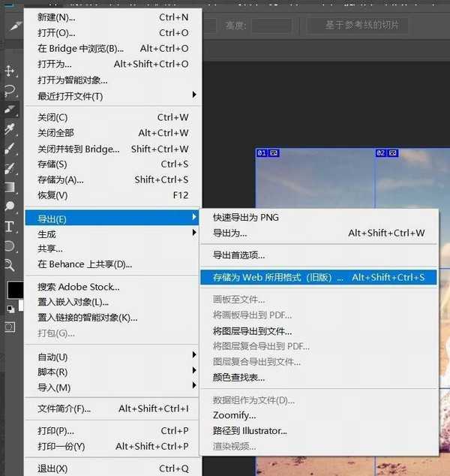Select the Zoom magnifier tool
The image size is (450, 476).
pos(10,264)
